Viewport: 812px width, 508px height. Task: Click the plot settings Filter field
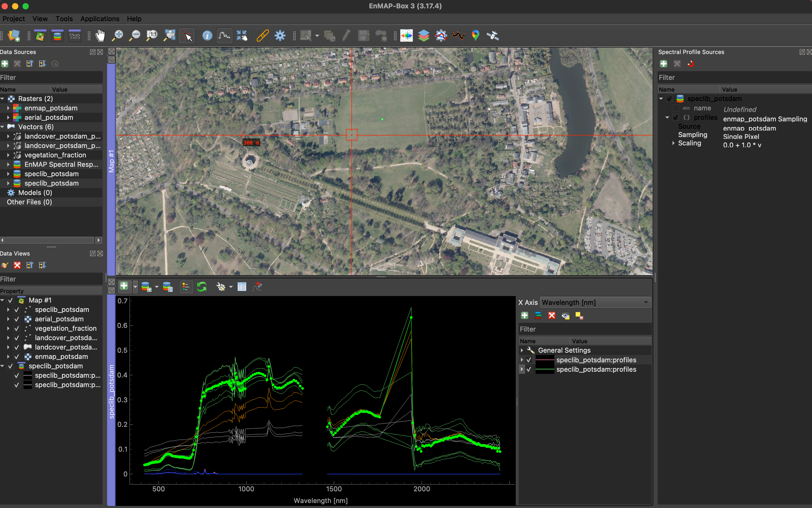tap(585, 329)
